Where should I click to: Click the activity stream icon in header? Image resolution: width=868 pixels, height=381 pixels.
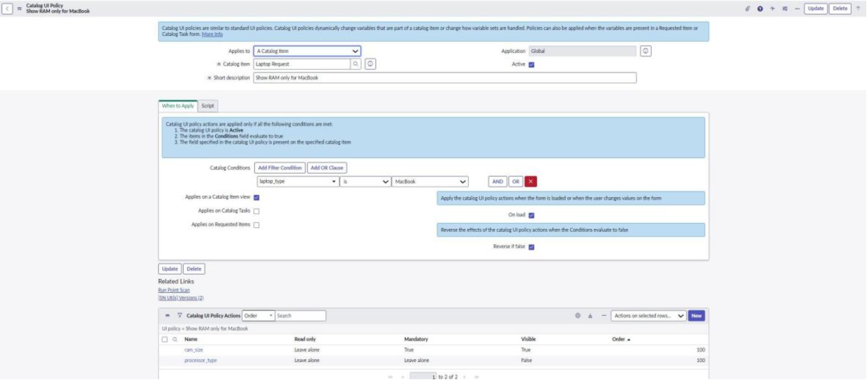click(x=772, y=9)
